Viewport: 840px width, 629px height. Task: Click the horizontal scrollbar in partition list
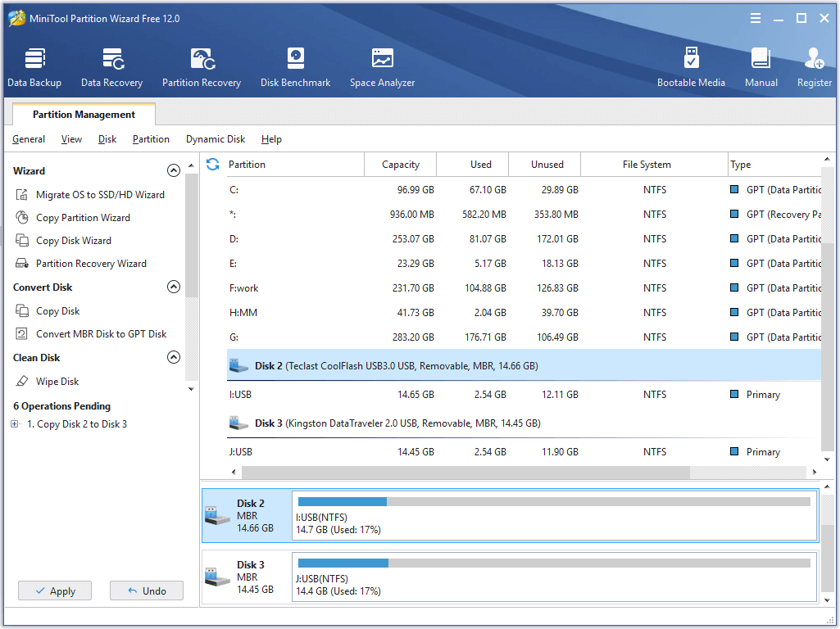465,472
